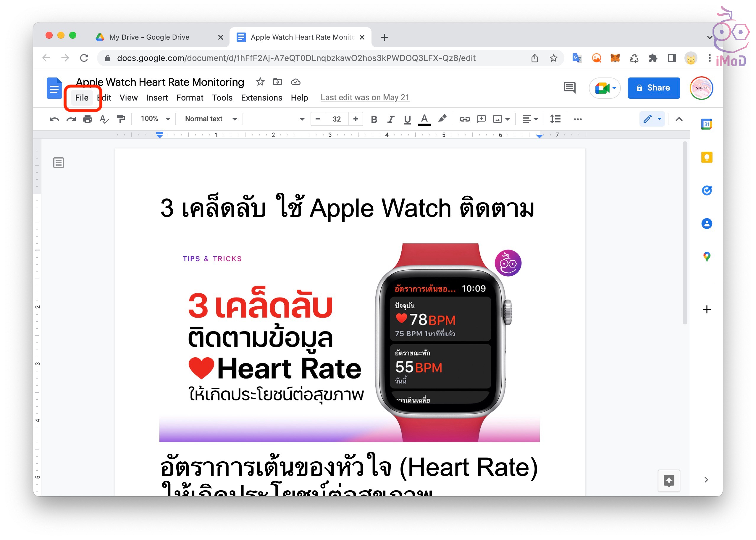The height and width of the screenshot is (540, 756).
Task: Star this document title
Action: click(260, 82)
